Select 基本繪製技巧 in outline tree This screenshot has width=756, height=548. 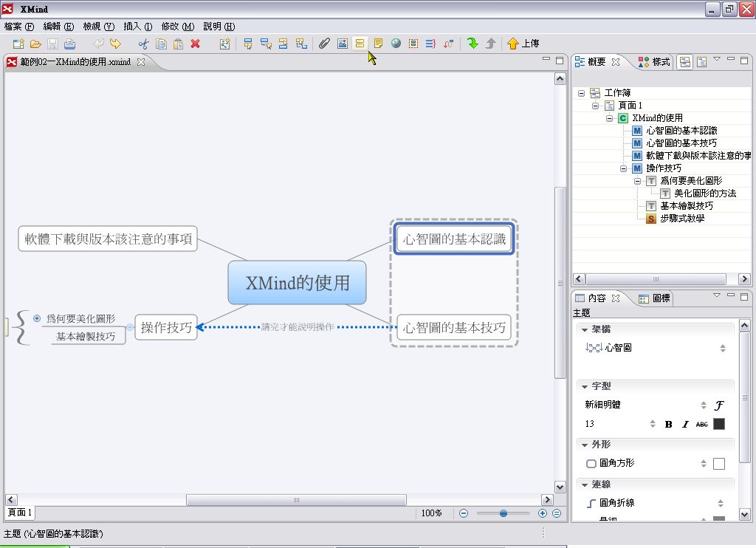687,206
